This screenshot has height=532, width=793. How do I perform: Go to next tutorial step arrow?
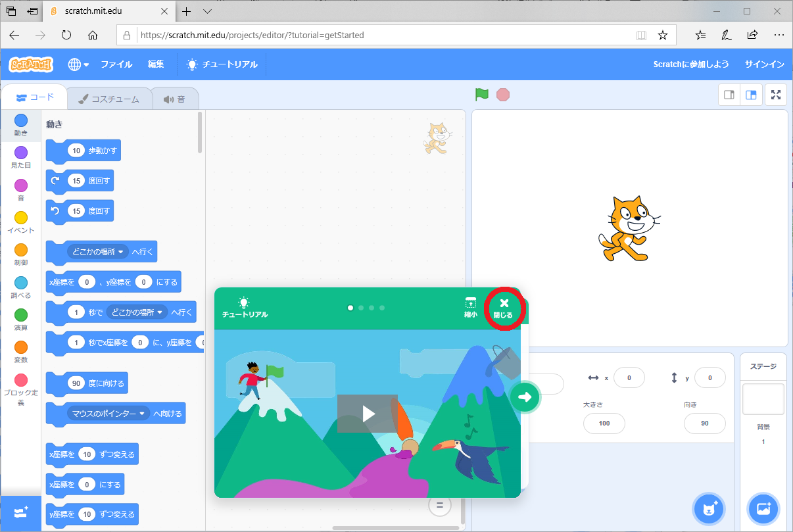[x=525, y=397]
